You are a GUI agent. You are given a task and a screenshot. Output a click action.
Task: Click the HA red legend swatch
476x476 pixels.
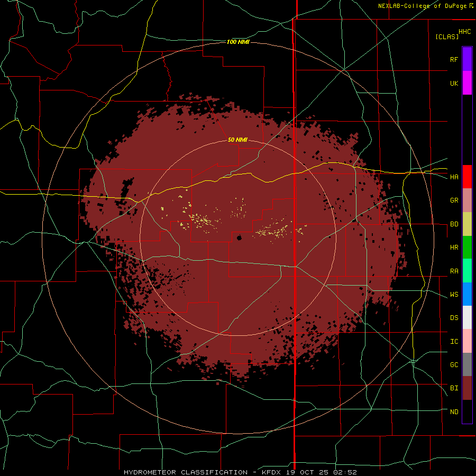point(467,177)
